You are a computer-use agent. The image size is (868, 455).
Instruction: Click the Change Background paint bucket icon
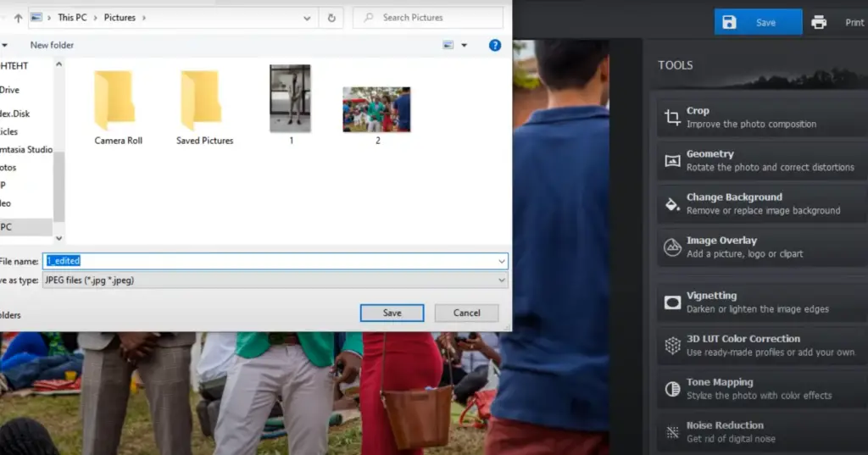(672, 204)
